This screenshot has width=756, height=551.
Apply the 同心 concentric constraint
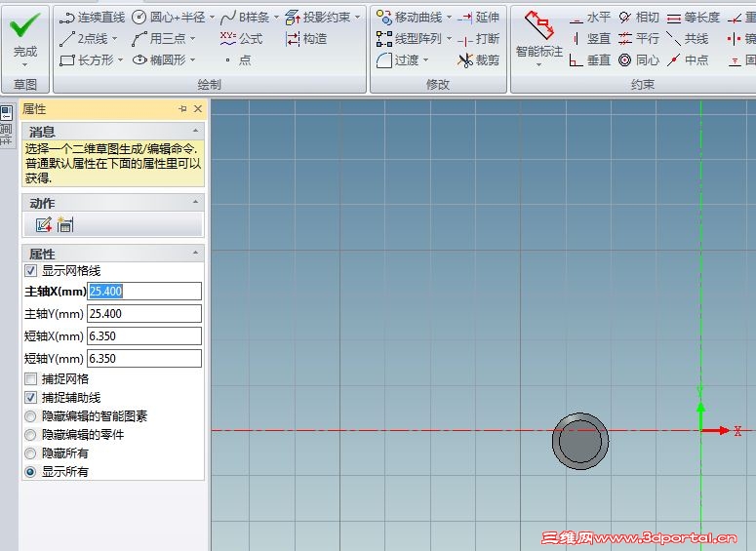[x=638, y=59]
